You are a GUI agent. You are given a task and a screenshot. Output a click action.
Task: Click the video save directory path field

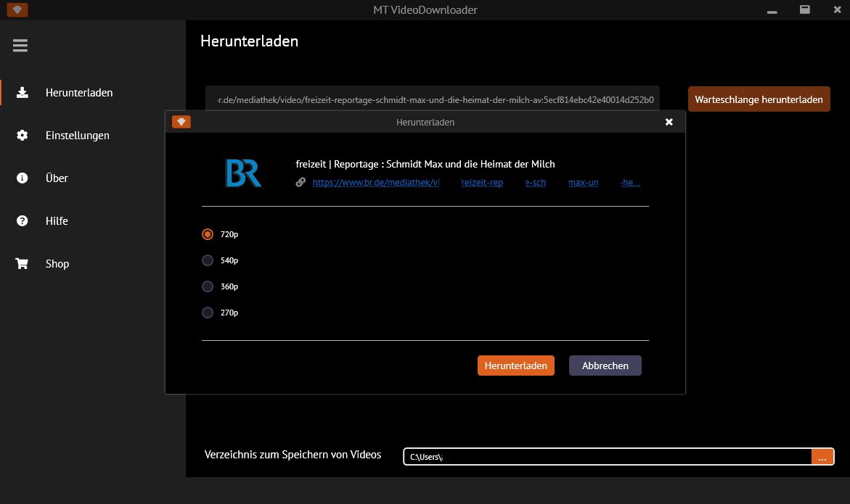click(x=607, y=457)
